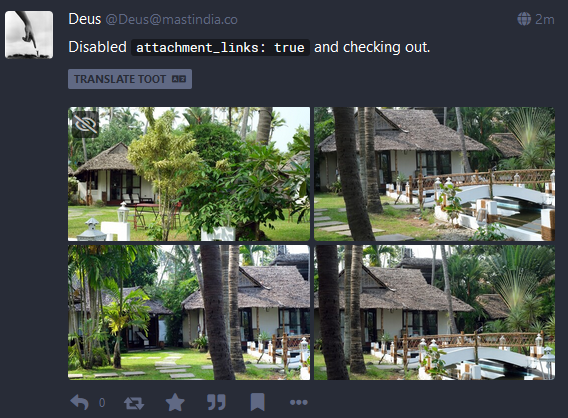Click the Translate Toot button
This screenshot has height=418, width=568.
click(x=130, y=79)
